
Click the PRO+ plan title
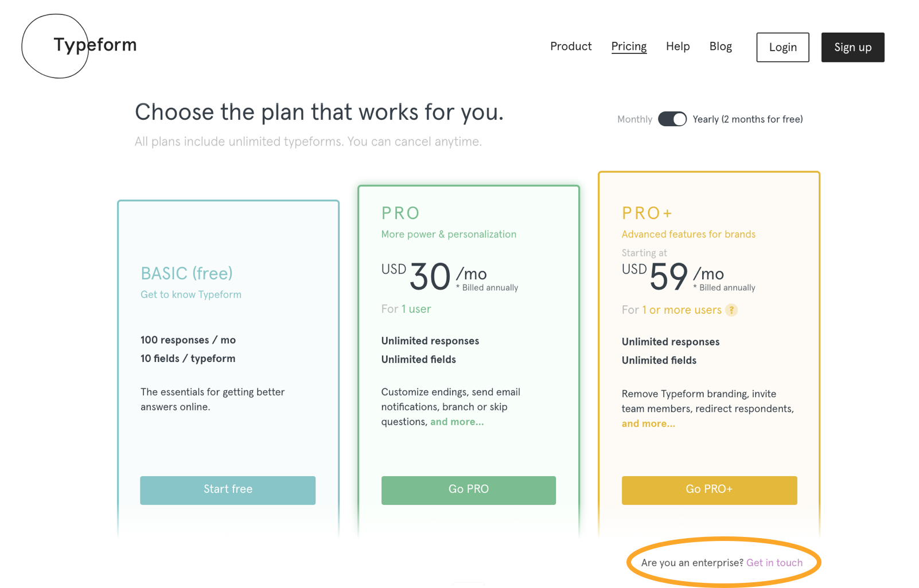point(647,213)
